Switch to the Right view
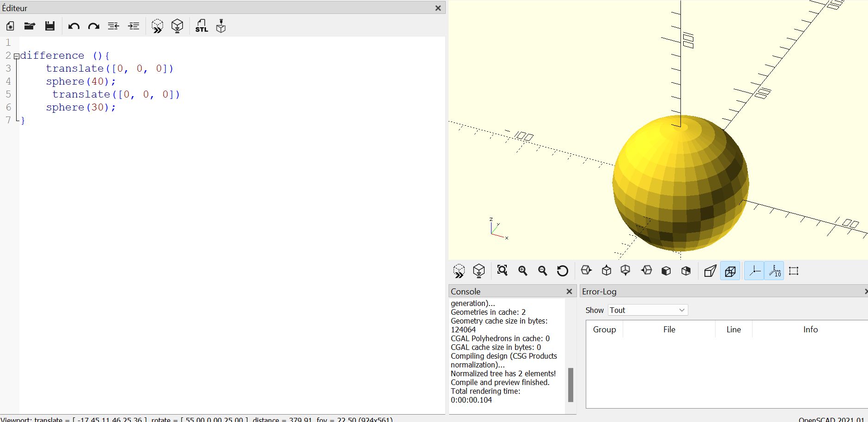 click(586, 270)
